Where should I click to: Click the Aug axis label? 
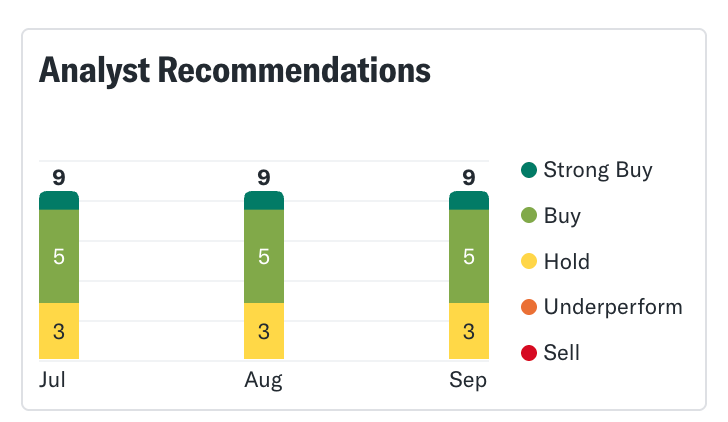click(x=264, y=381)
